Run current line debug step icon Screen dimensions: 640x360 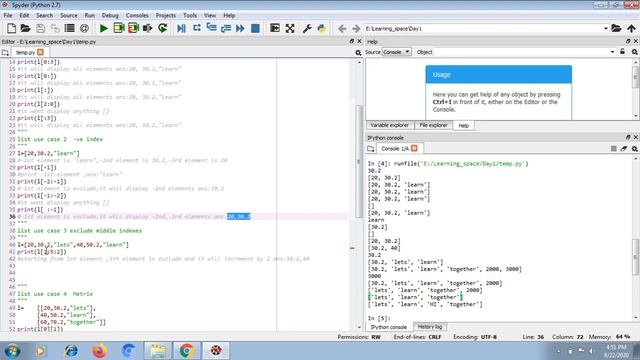point(197,28)
